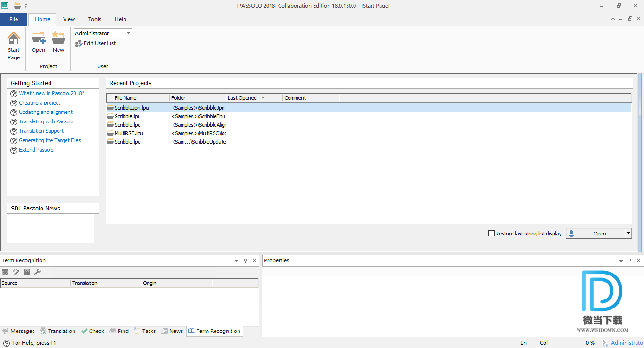Collapse the ribbon with up arrow
644x348 pixels.
[613, 19]
